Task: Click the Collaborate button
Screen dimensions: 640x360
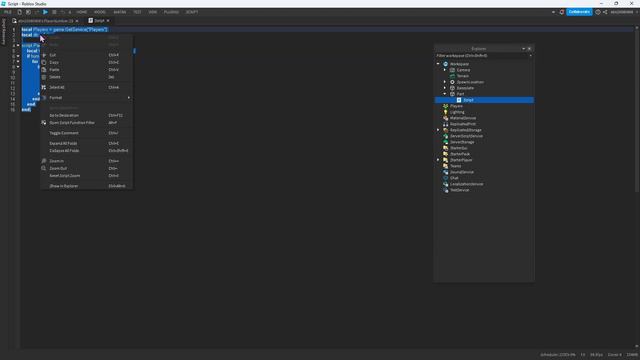Action: point(579,12)
